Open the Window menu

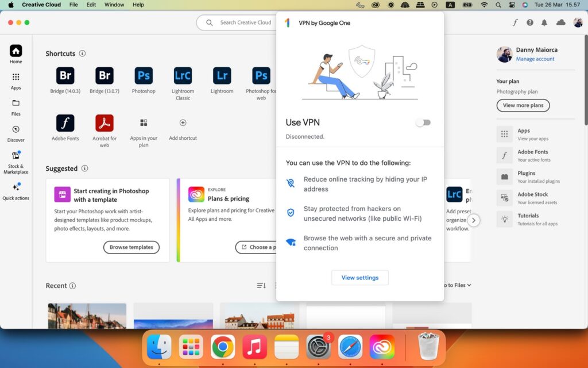[114, 5]
